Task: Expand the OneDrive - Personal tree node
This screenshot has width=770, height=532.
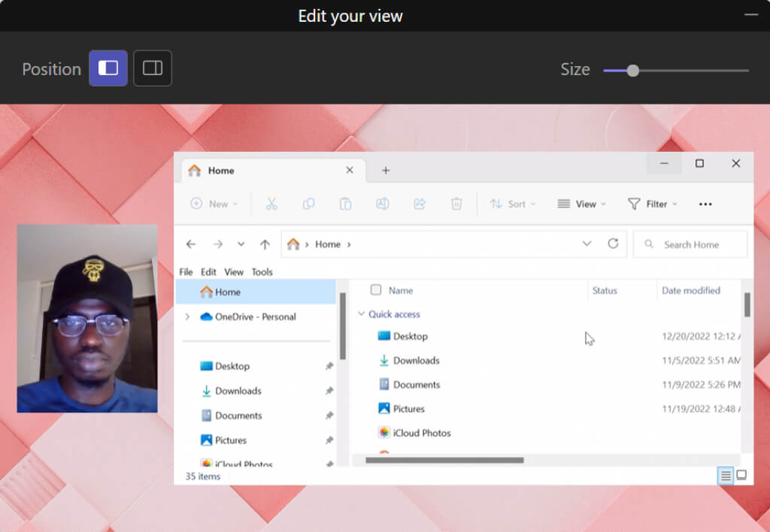Action: pos(187,317)
